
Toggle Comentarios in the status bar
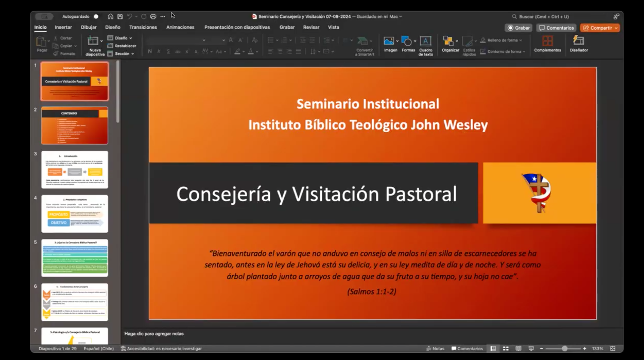467,349
